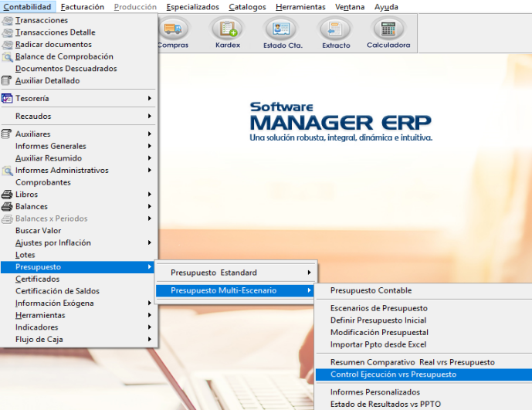
Task: Expand the Flujo de Caja submenu arrow
Action: click(x=150, y=340)
